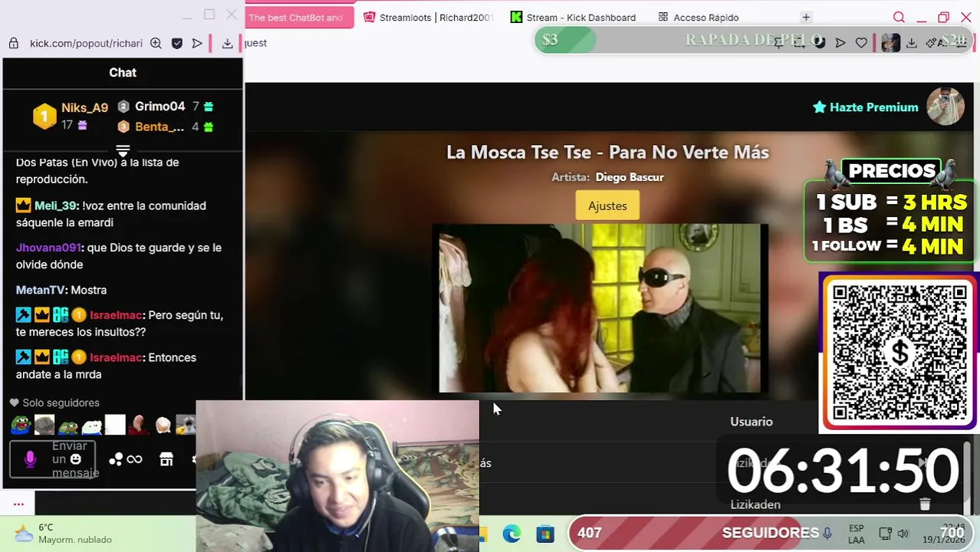Click the 'Enviar un mensaje' chat input

pos(53,459)
